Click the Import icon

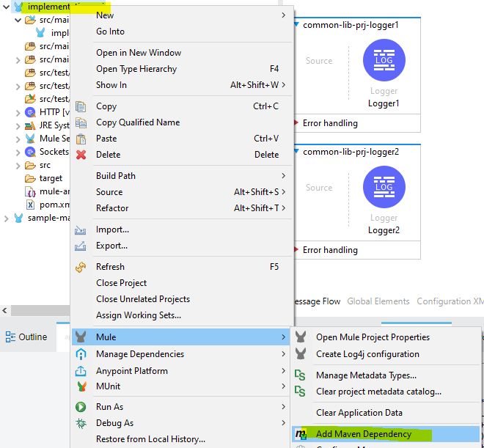(80, 229)
